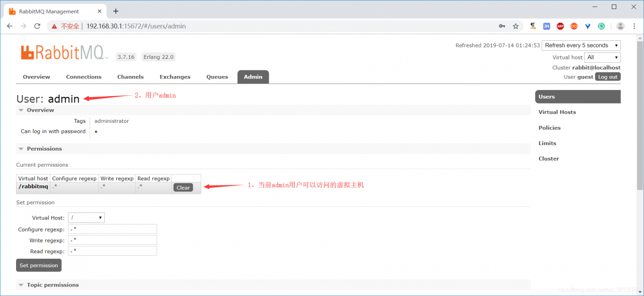Open the Overview tab
The image size is (644, 296).
tap(36, 77)
